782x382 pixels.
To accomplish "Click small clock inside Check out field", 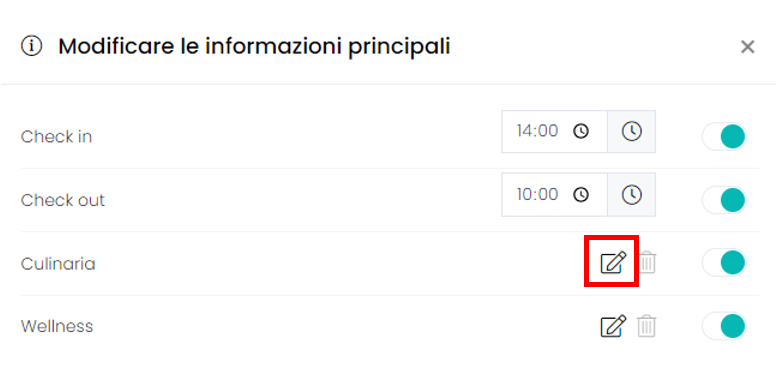I will (x=581, y=194).
